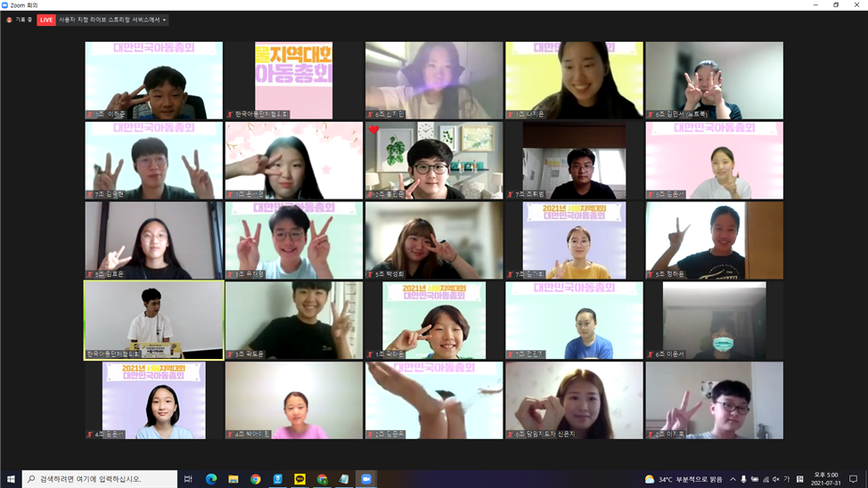Expand the custom live streaming service dropdown
This screenshot has width=868, height=488.
pyautogui.click(x=164, y=20)
